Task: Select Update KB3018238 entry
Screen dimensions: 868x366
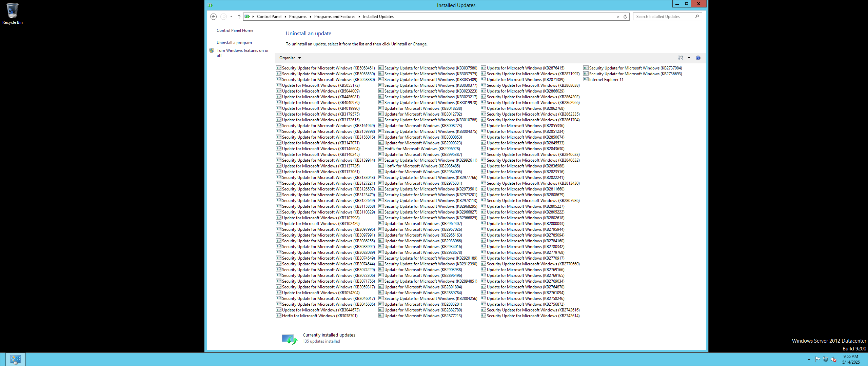Action: (x=420, y=108)
